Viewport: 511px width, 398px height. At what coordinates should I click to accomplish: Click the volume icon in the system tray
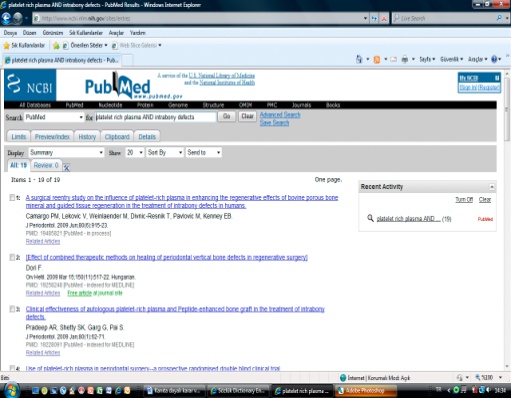pos(489,390)
